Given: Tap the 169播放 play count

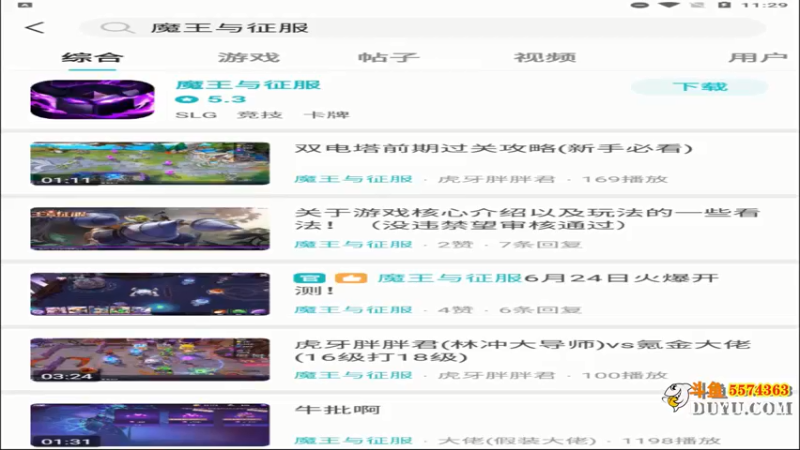Looking at the screenshot, I should [624, 179].
